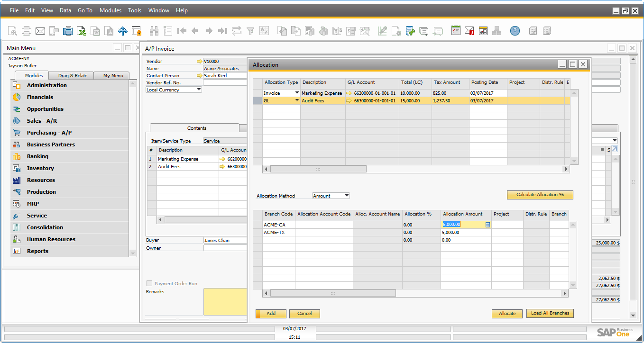The image size is (644, 343).
Task: Open calculator icon in Allocation Amount cell
Action: [x=488, y=225]
